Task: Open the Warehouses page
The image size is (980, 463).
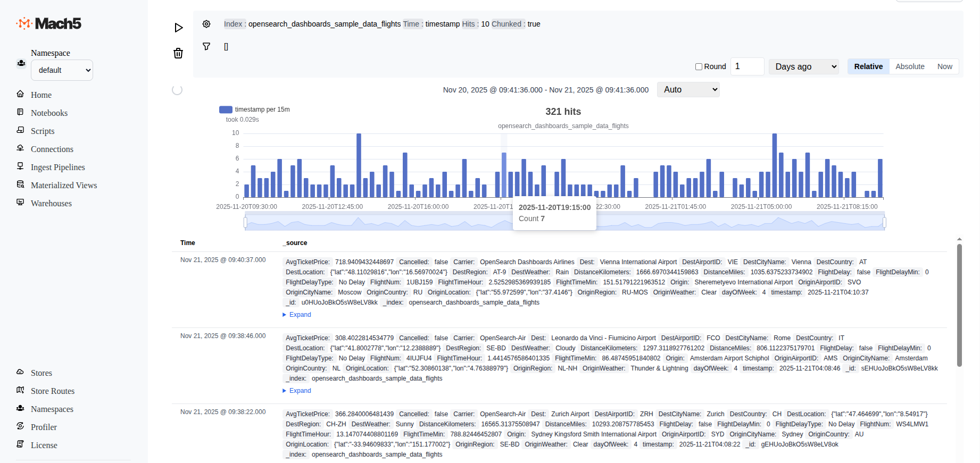Action: [x=51, y=203]
